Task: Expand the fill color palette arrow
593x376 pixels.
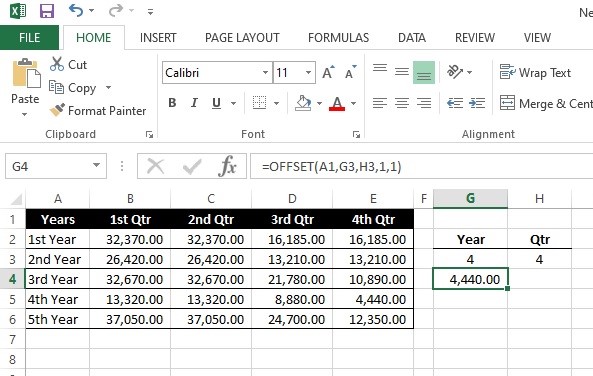Action: point(319,103)
